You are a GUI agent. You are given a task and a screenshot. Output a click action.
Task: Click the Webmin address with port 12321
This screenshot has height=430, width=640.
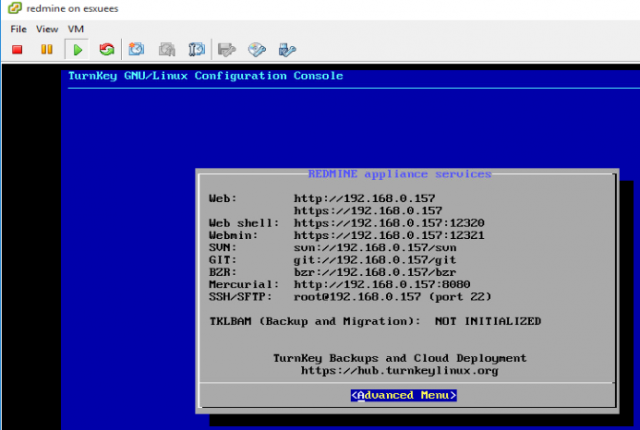389,235
